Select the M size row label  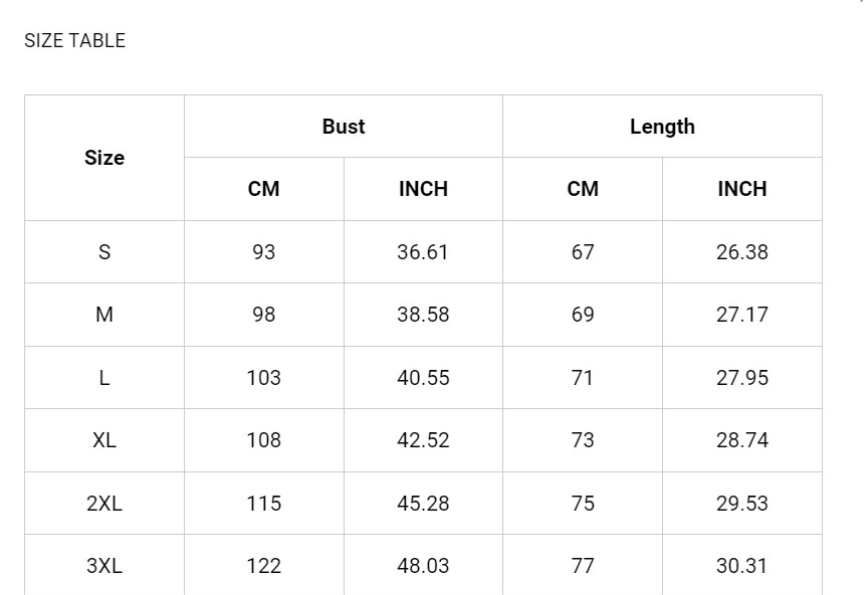(105, 315)
